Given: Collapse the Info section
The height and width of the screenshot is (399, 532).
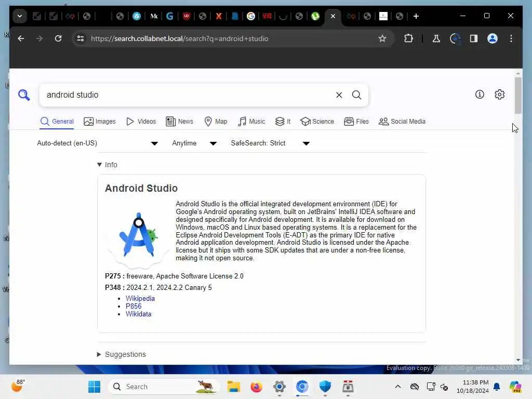Looking at the screenshot, I should pos(107,165).
